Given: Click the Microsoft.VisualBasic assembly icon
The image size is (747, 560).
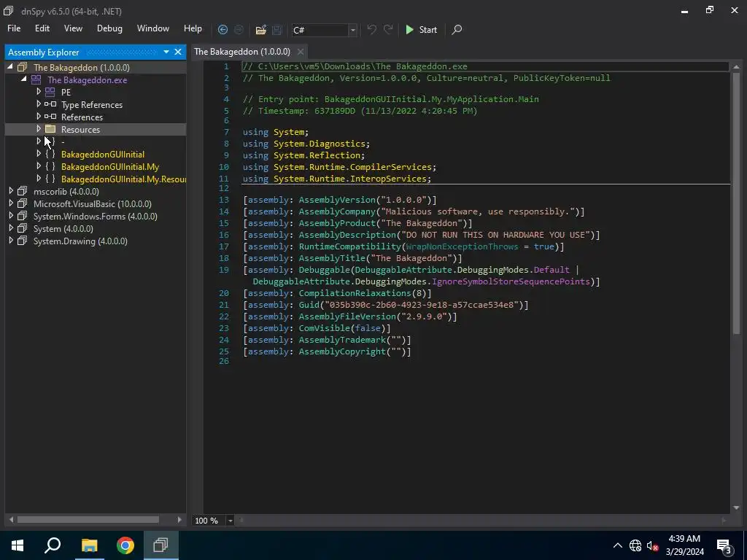Looking at the screenshot, I should pos(22,203).
